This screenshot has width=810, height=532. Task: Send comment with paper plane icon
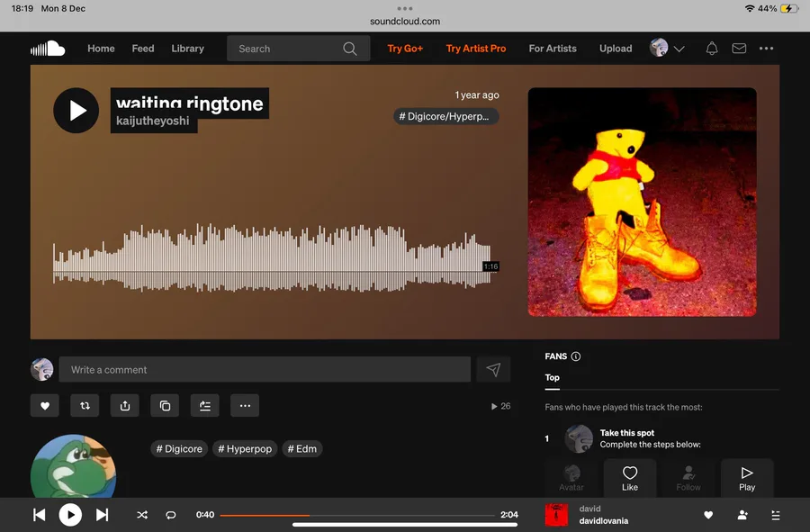[493, 370]
